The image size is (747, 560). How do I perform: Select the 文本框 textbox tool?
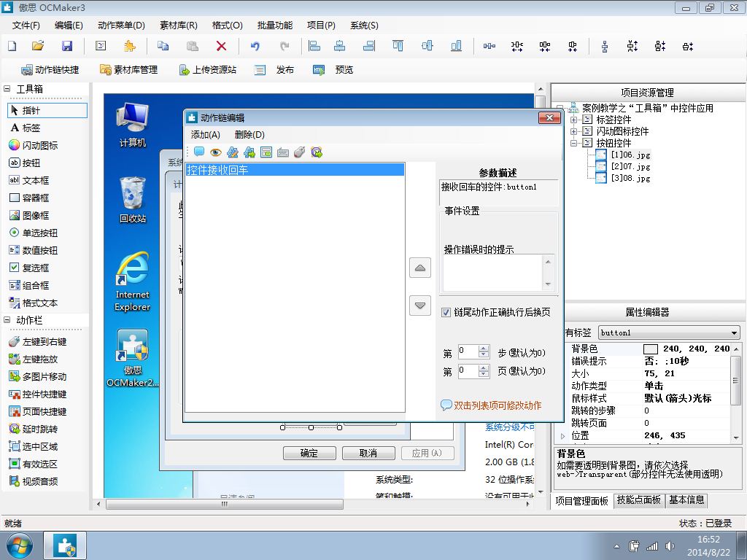(29, 181)
